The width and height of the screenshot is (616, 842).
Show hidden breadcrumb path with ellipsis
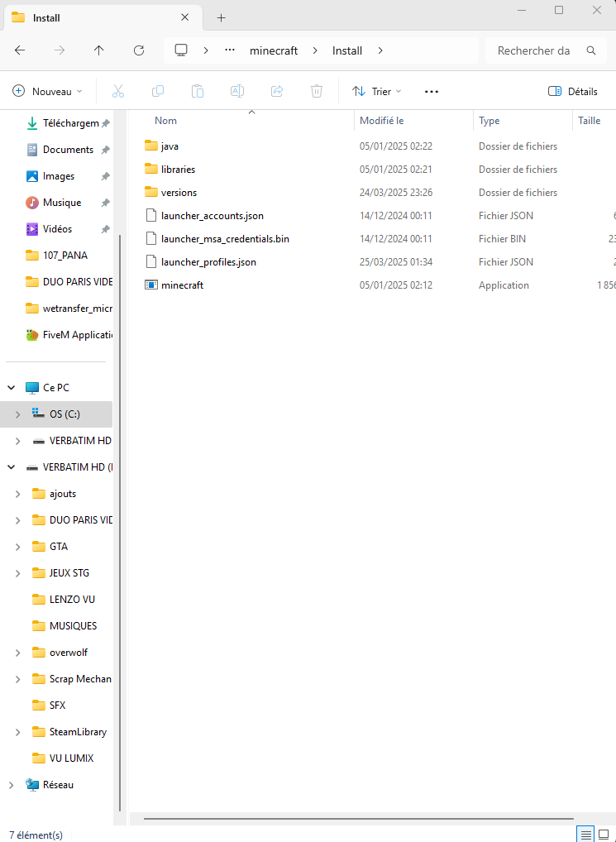coord(230,50)
